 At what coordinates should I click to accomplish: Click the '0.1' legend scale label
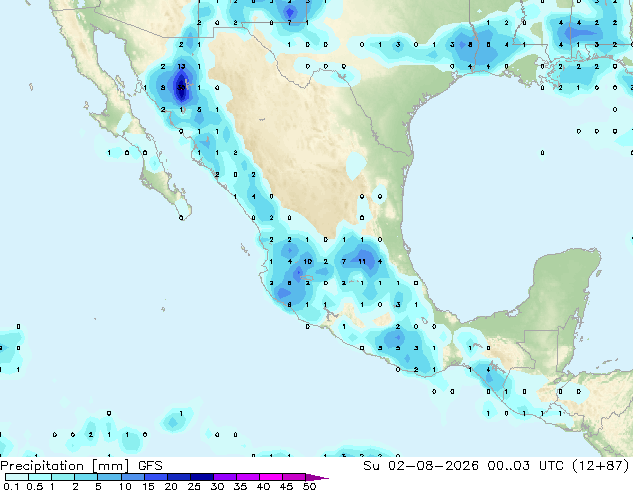pos(11,486)
